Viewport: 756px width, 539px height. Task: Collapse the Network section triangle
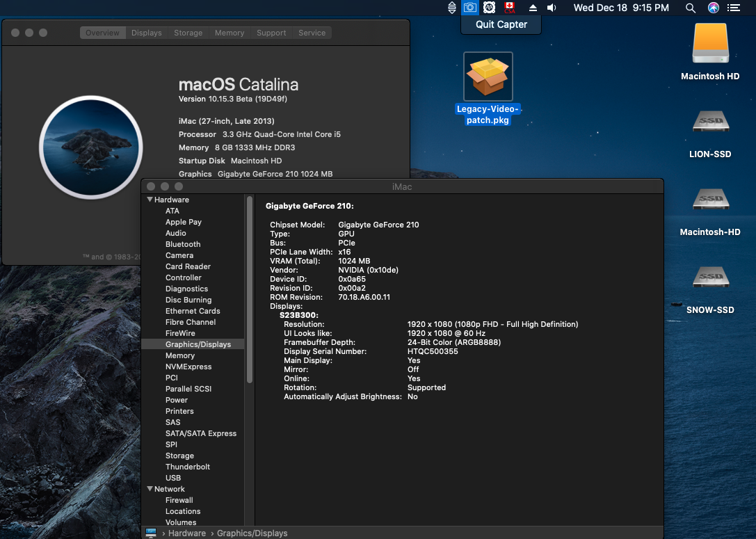coord(150,489)
